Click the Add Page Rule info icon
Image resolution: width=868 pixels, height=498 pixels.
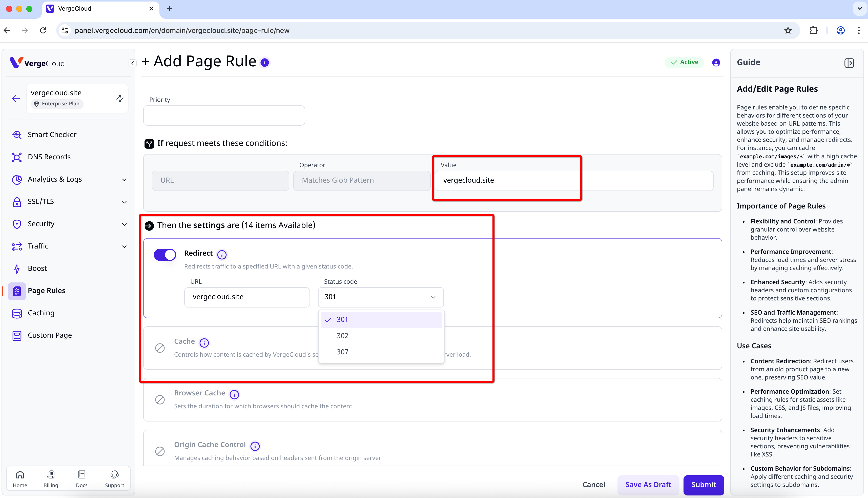click(x=265, y=62)
